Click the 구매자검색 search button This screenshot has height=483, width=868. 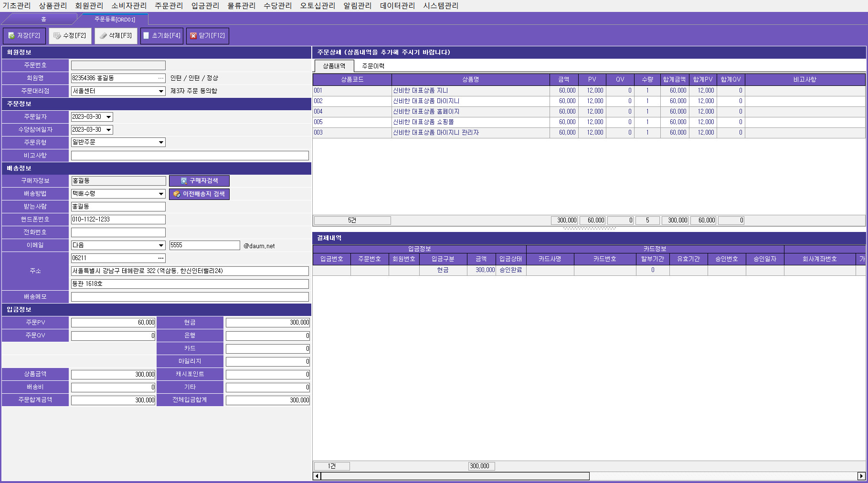click(x=199, y=181)
